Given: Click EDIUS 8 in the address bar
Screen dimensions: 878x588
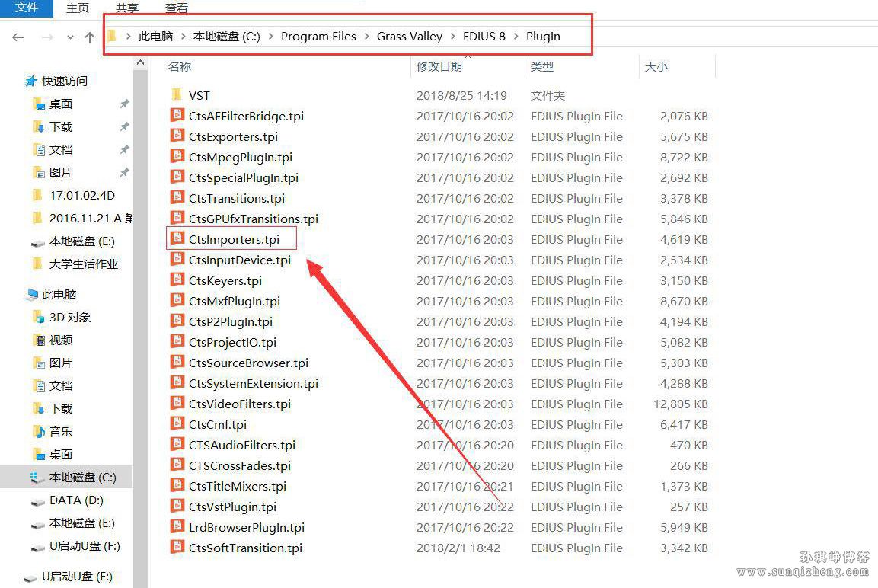Looking at the screenshot, I should click(484, 37).
